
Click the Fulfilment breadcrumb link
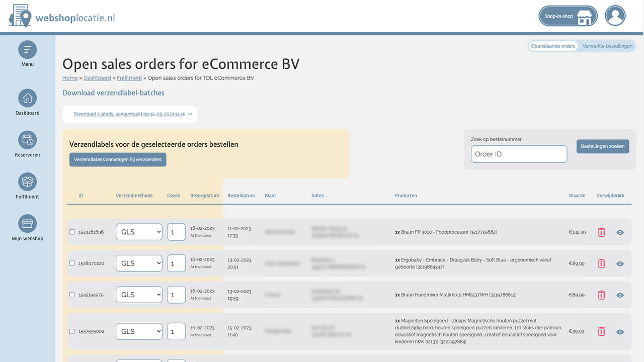pos(129,78)
